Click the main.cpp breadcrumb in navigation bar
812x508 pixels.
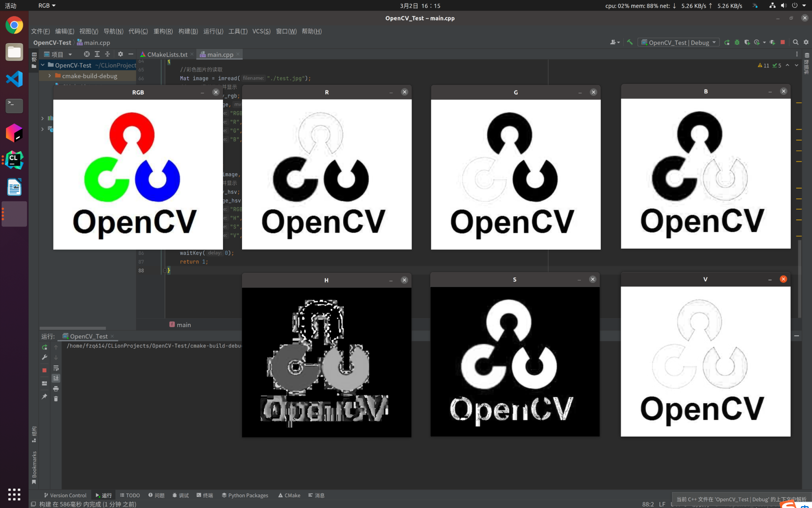pyautogui.click(x=97, y=42)
